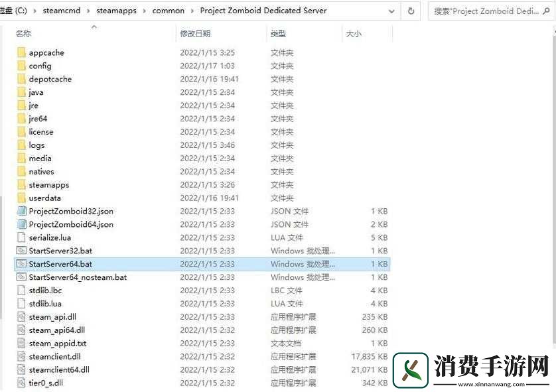Navigate to steamapps via the breadcrumb path
The height and width of the screenshot is (392, 556).
click(x=117, y=11)
